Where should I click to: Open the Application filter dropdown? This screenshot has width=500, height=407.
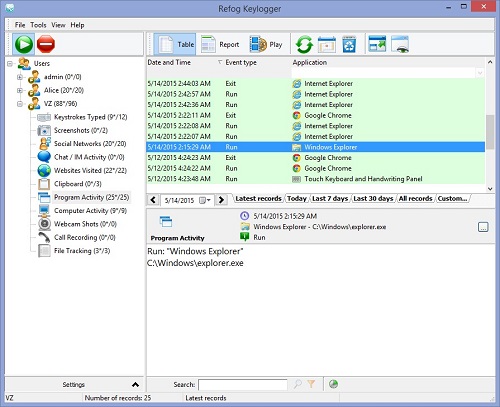pyautogui.click(x=480, y=73)
